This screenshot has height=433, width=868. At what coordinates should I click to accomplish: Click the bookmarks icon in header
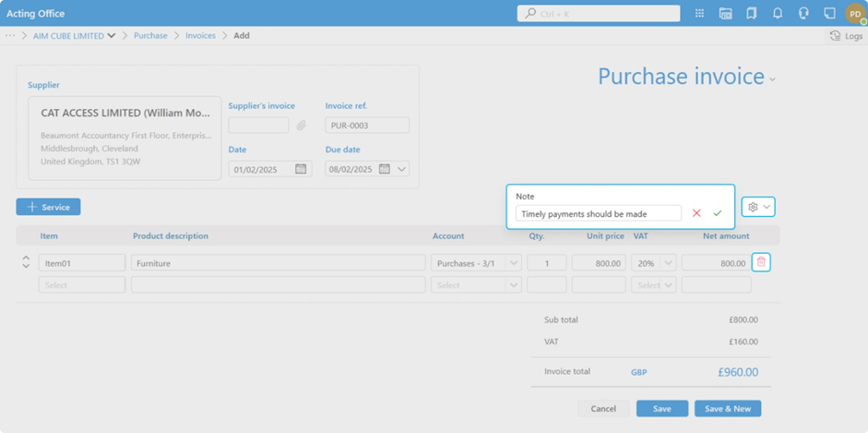(x=752, y=14)
